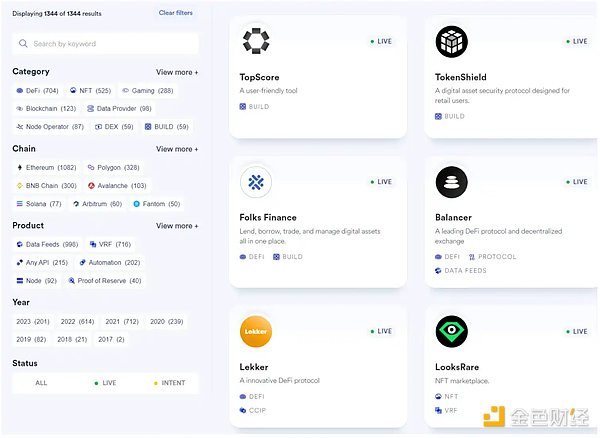Click the Search by keyword field
This screenshot has height=438, width=600.
coord(110,44)
